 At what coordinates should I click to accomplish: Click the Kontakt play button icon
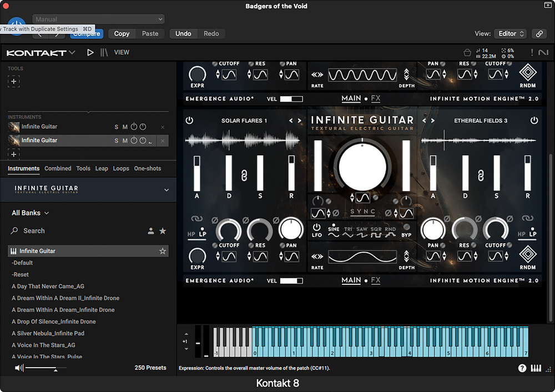tap(90, 53)
